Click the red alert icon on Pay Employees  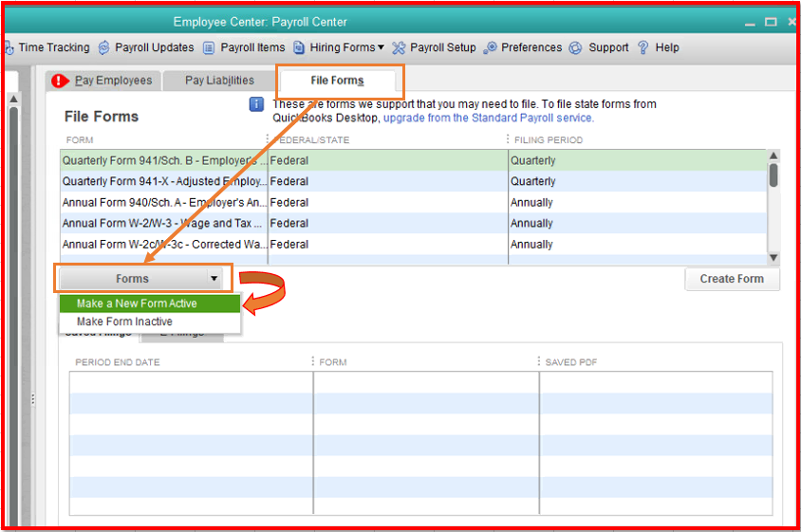click(60, 81)
